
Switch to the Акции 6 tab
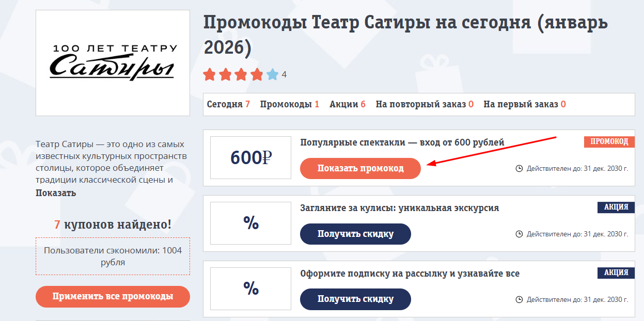[348, 103]
